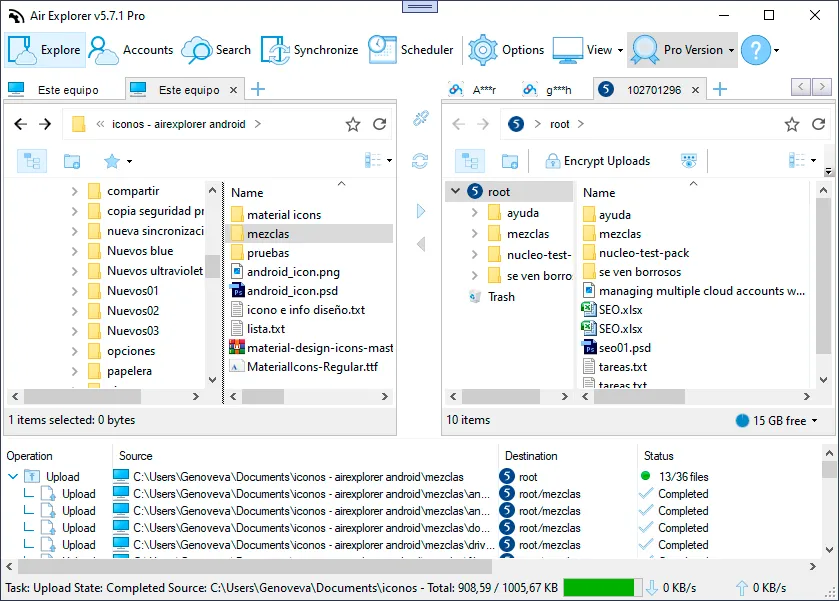Sort right file list by Name header

599,193
